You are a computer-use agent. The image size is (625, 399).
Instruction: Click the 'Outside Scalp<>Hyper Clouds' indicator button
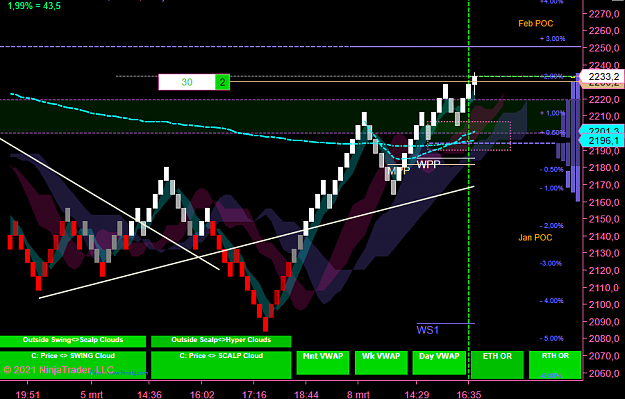coord(221,341)
